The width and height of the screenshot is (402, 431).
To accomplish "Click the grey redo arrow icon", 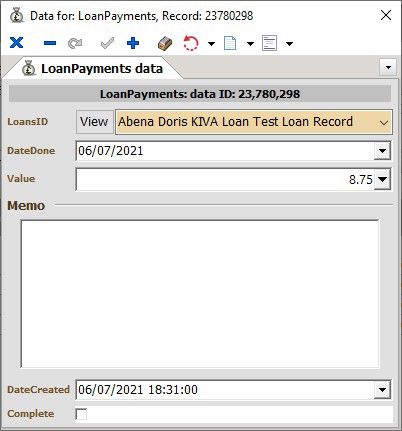I will point(75,43).
